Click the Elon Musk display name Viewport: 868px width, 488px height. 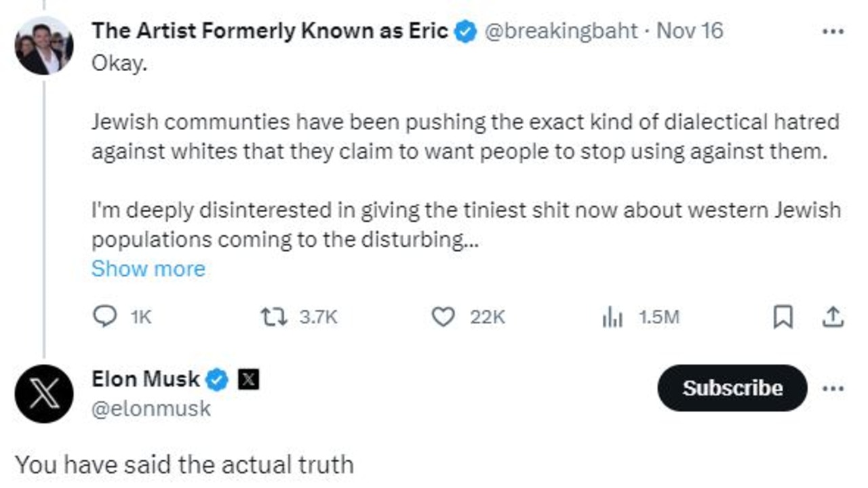tap(146, 380)
